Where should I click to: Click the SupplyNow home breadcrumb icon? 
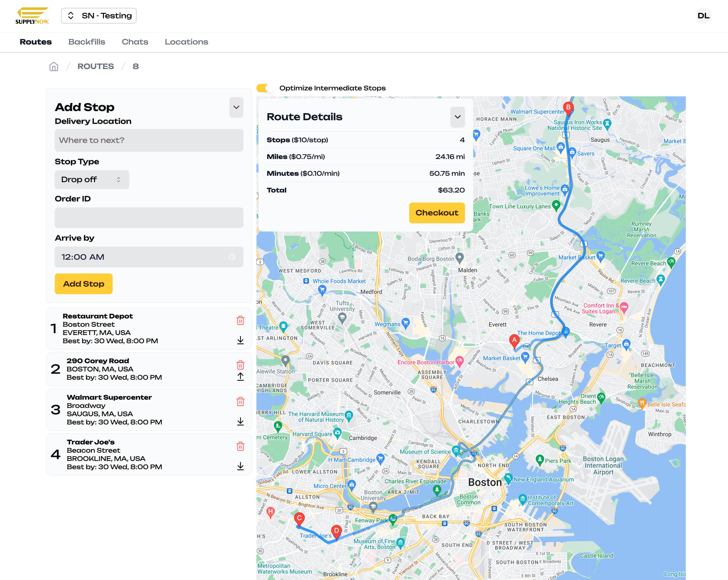[54, 66]
